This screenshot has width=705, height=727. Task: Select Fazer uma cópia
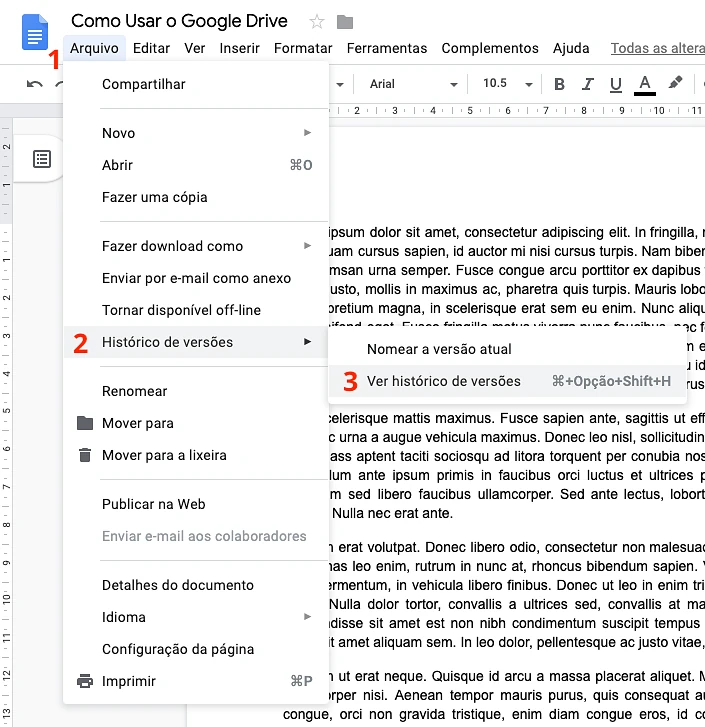click(196, 197)
